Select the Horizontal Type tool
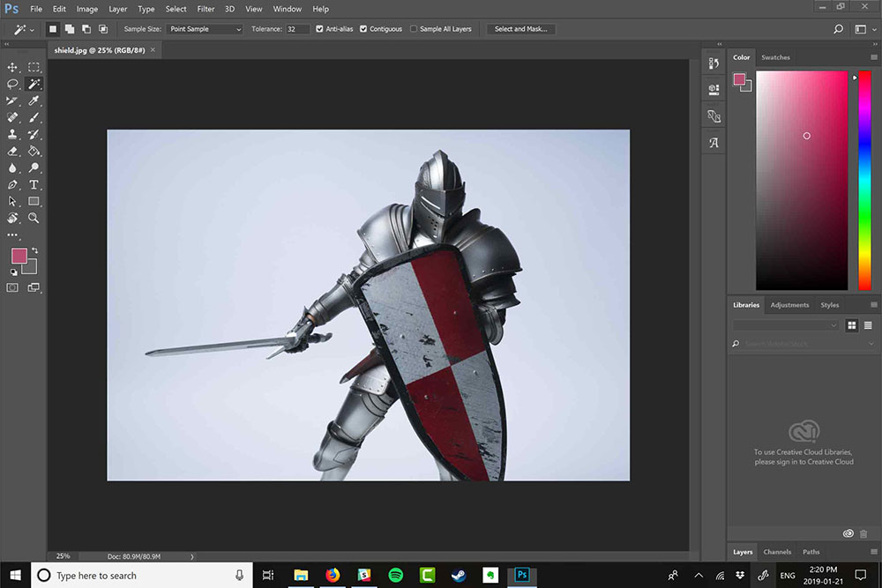The image size is (882, 588). (x=34, y=185)
